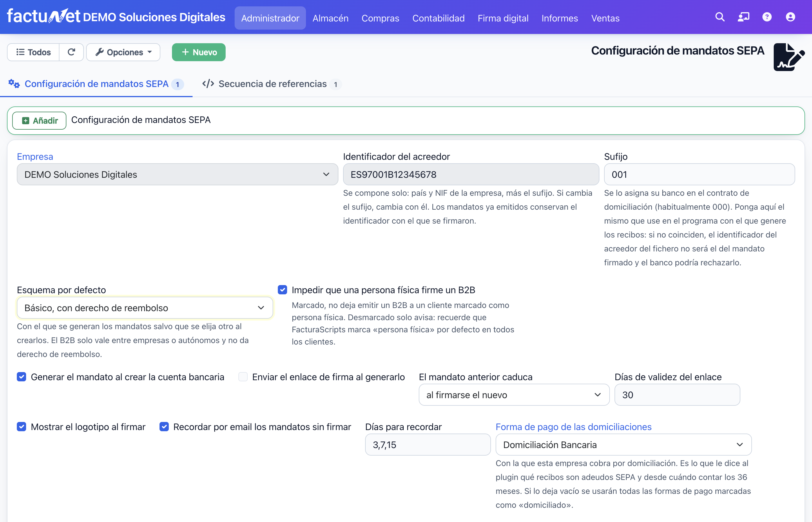
Task: Click the Añadir button
Action: tap(39, 120)
